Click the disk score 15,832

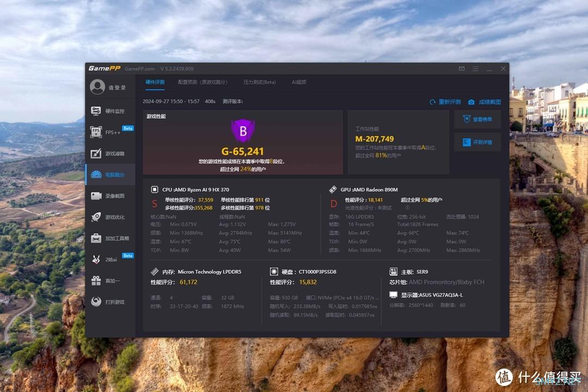308,282
